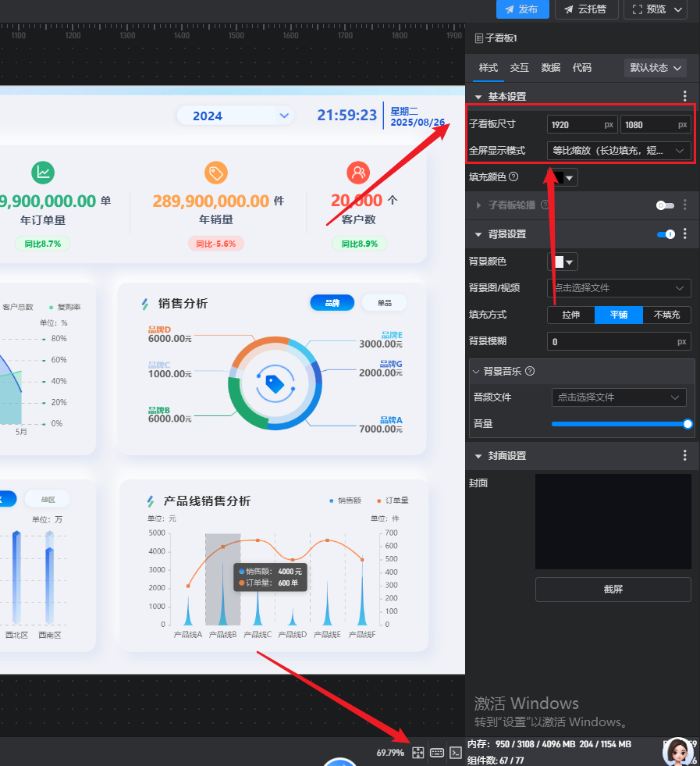Click the assistant avatar in bottom corner
This screenshot has height=766, width=700.
(x=677, y=751)
